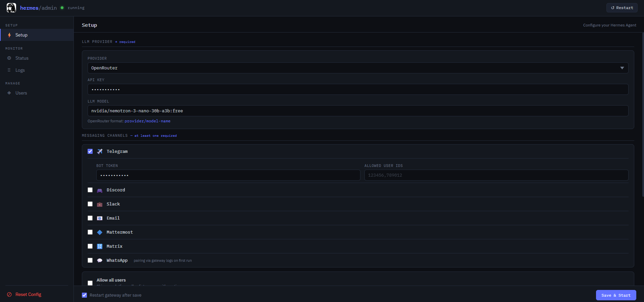The height and width of the screenshot is (302, 644).
Task: Disable Restart gateway after save
Action: (84, 295)
